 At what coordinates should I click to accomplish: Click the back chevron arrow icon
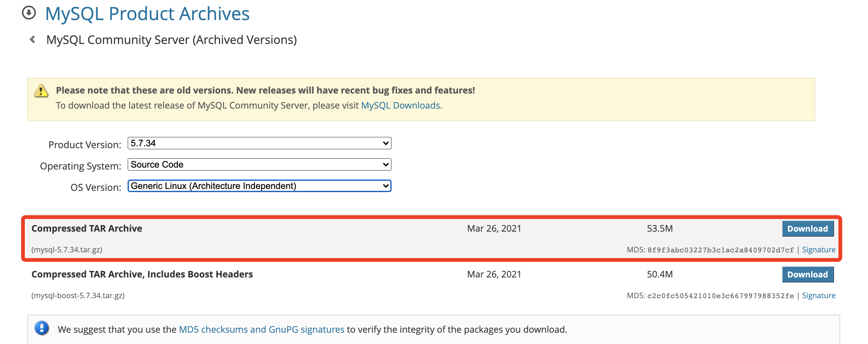(x=33, y=40)
